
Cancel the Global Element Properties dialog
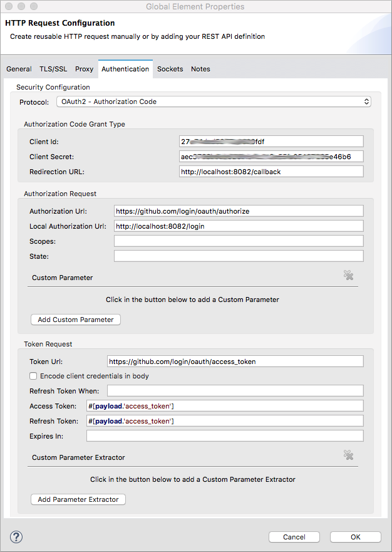294,536
